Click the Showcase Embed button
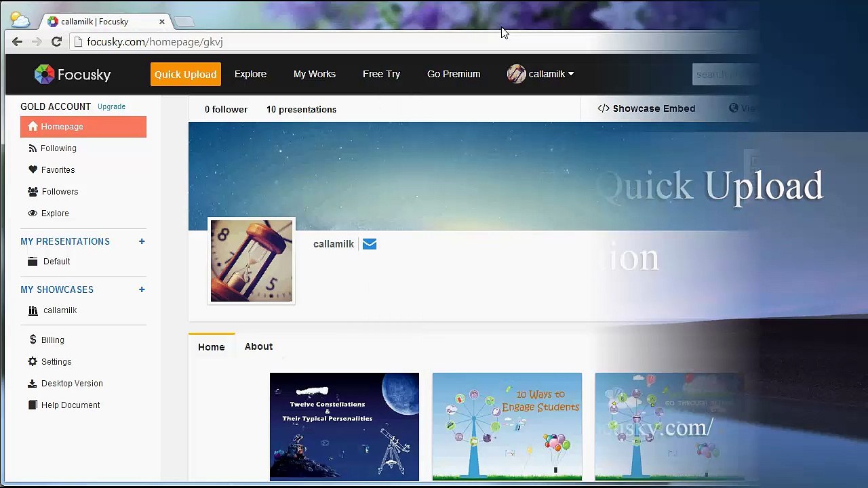This screenshot has width=868, height=488. click(x=646, y=108)
